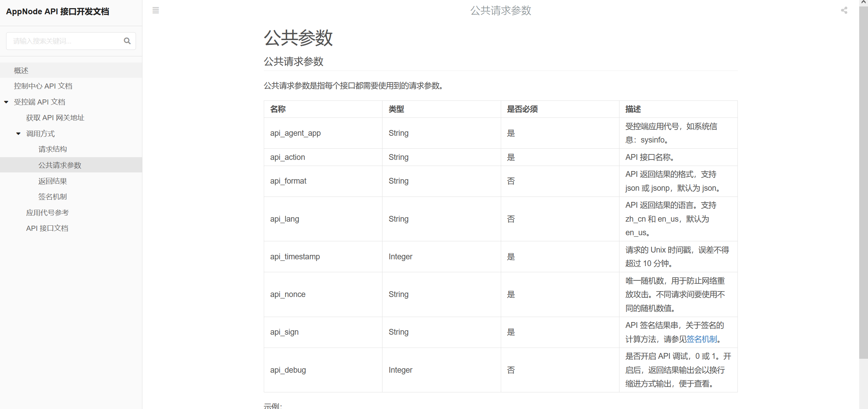Open 控制中心 API 文档 in sidebar

coord(71,86)
